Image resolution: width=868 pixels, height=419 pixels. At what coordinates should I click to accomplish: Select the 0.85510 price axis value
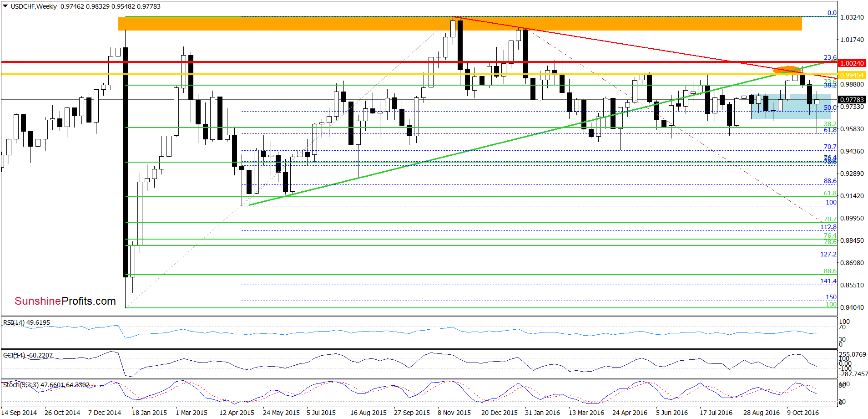(x=852, y=285)
